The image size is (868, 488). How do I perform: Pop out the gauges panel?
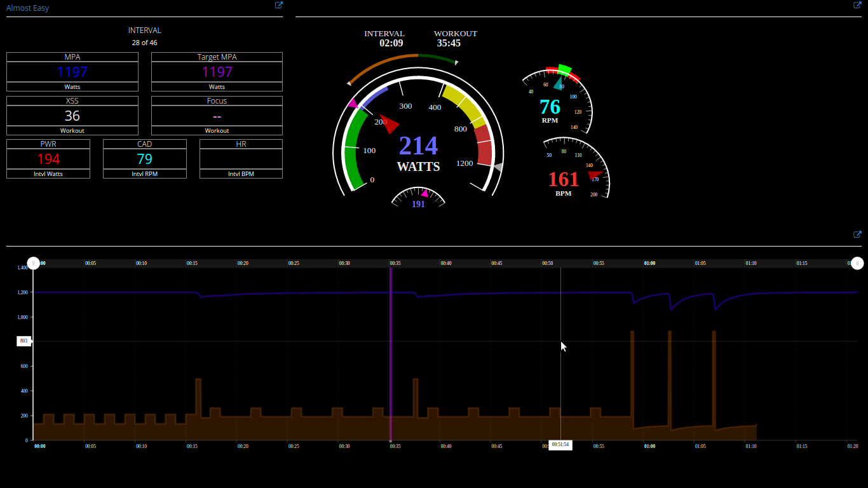pyautogui.click(x=857, y=5)
